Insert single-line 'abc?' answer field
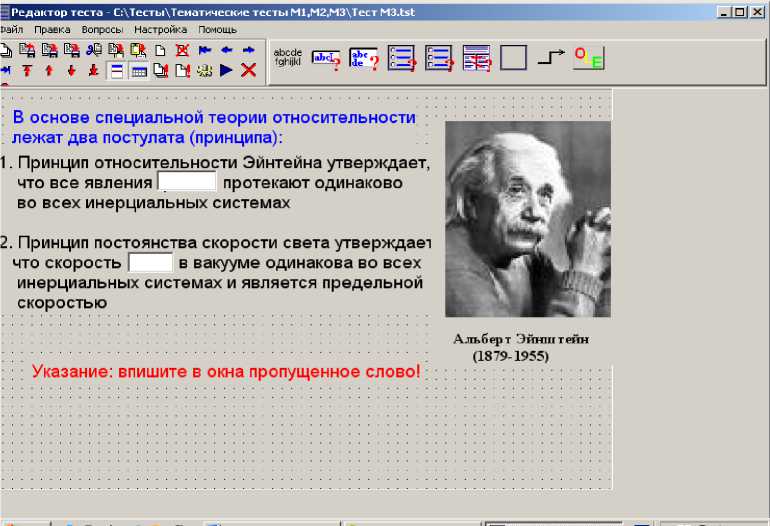Screen dimensions: 770x526 tap(326, 59)
